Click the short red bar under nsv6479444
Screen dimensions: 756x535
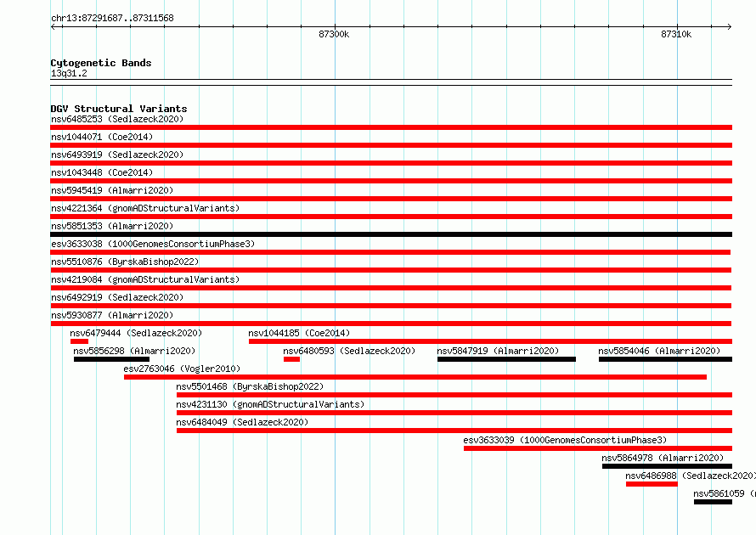tap(79, 341)
